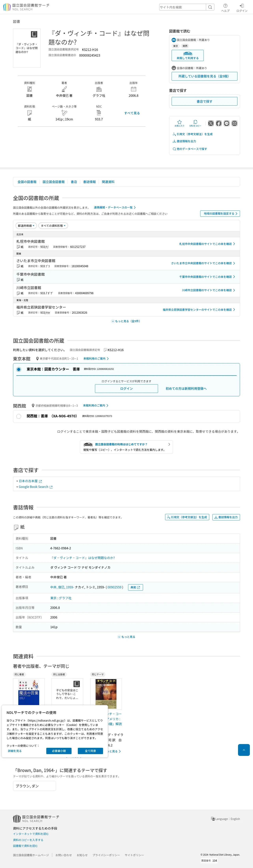Click the 図書 material type icon
This screenshot has width=253, height=868.
(x=30, y=89)
